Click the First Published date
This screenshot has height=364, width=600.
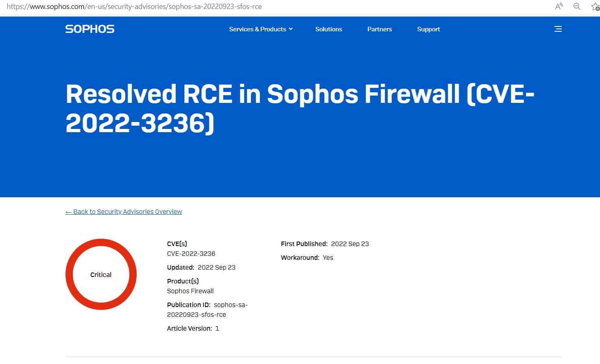tap(350, 244)
